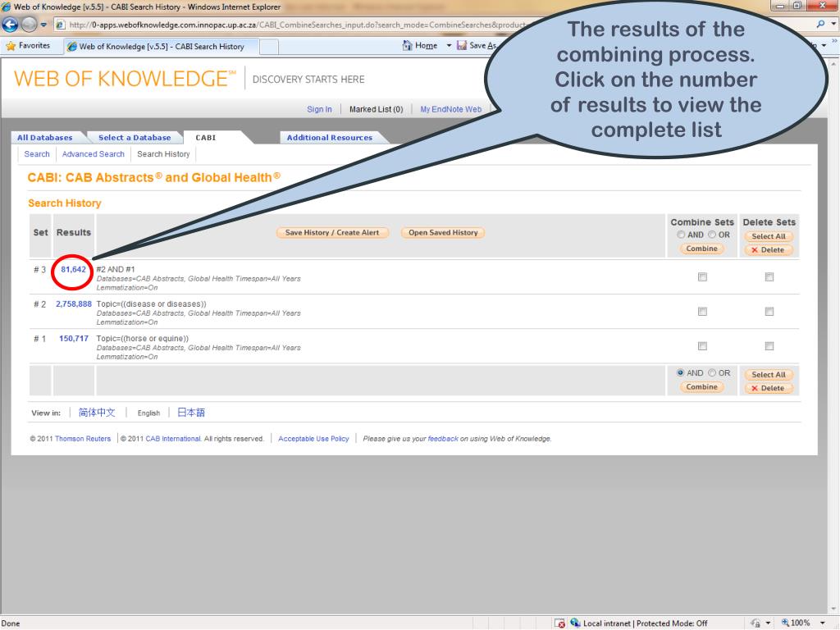Click the Topic=((horse or equine)) query text
The image size is (840, 630).
pos(143,339)
